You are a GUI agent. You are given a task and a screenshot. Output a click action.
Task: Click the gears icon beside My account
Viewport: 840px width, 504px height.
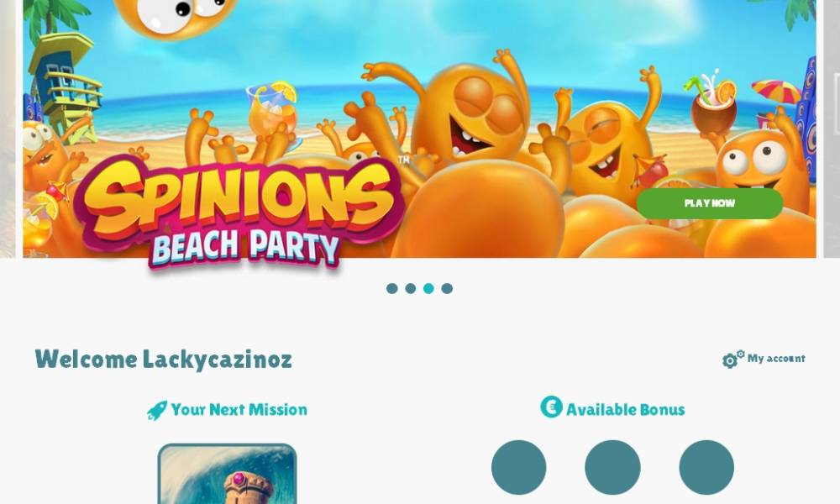click(732, 359)
